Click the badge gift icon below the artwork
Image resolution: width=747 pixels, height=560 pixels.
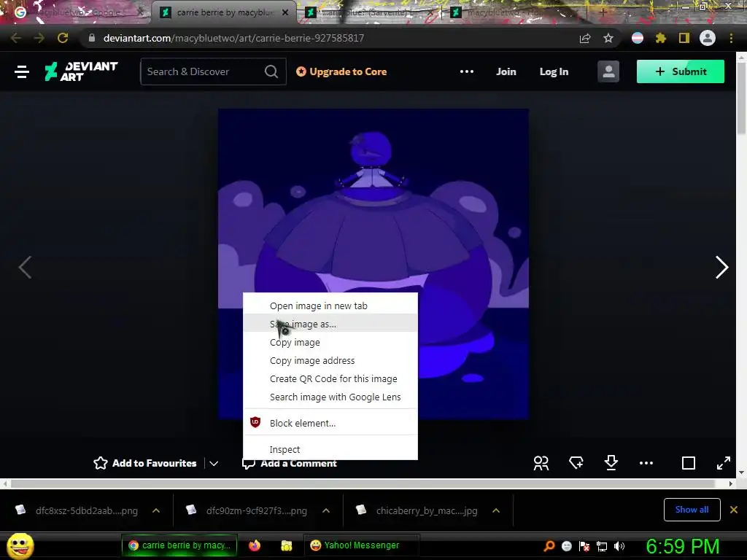576,463
